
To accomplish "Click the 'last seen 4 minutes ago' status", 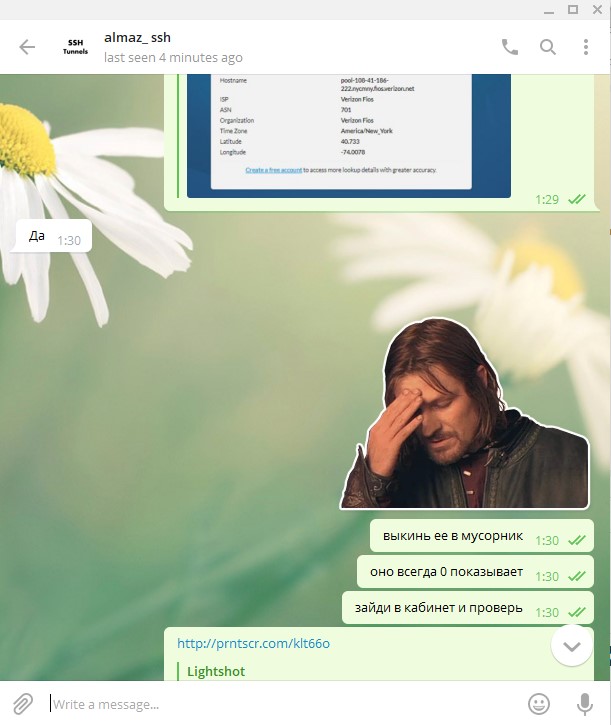I will click(x=173, y=58).
